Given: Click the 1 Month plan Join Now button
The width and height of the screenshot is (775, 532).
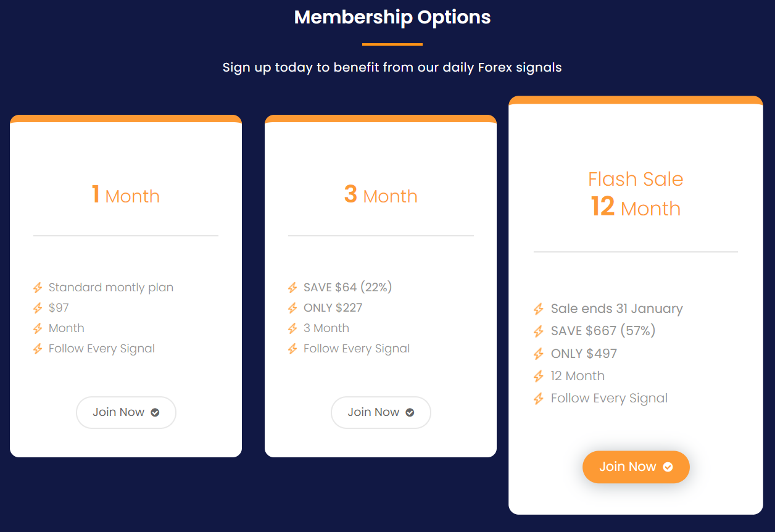Looking at the screenshot, I should [126, 412].
